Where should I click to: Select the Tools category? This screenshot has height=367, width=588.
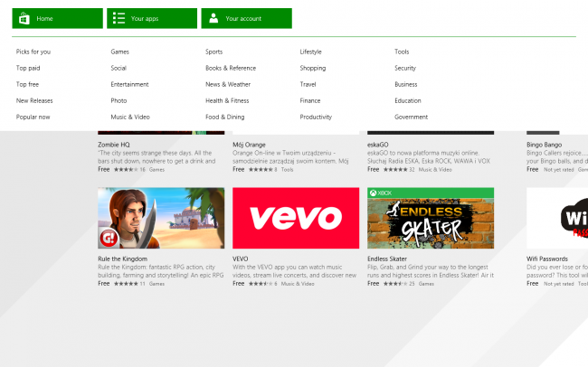point(402,52)
